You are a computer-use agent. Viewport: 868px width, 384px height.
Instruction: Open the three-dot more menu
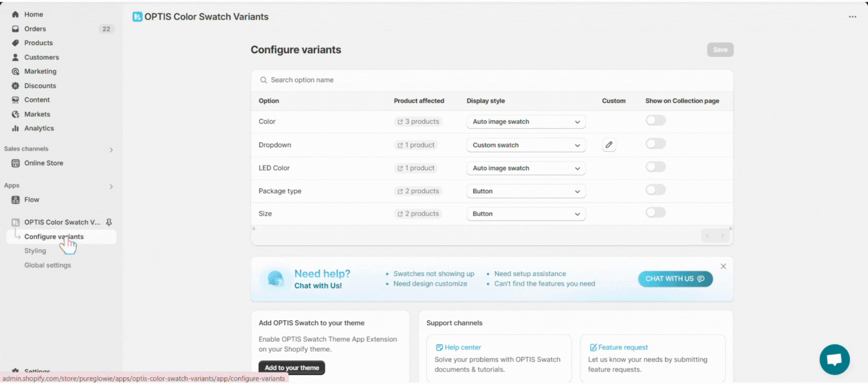pos(852,17)
